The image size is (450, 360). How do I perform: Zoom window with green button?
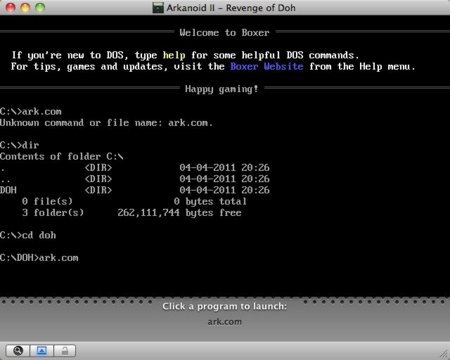click(40, 8)
